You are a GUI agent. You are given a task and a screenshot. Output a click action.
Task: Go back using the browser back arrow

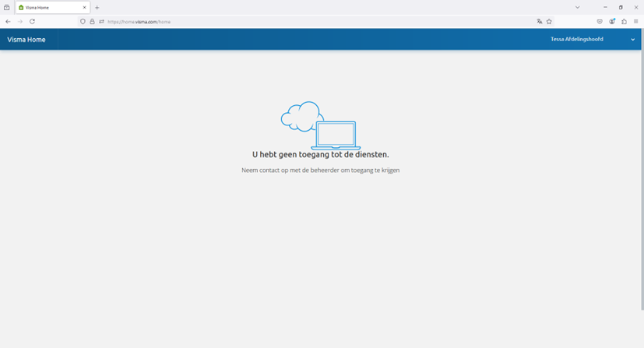[9, 22]
